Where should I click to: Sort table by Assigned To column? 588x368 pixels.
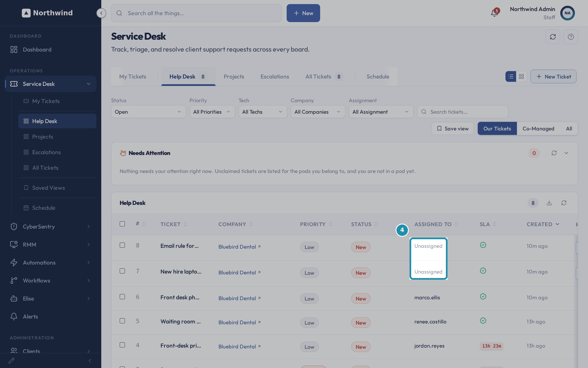[436, 224]
